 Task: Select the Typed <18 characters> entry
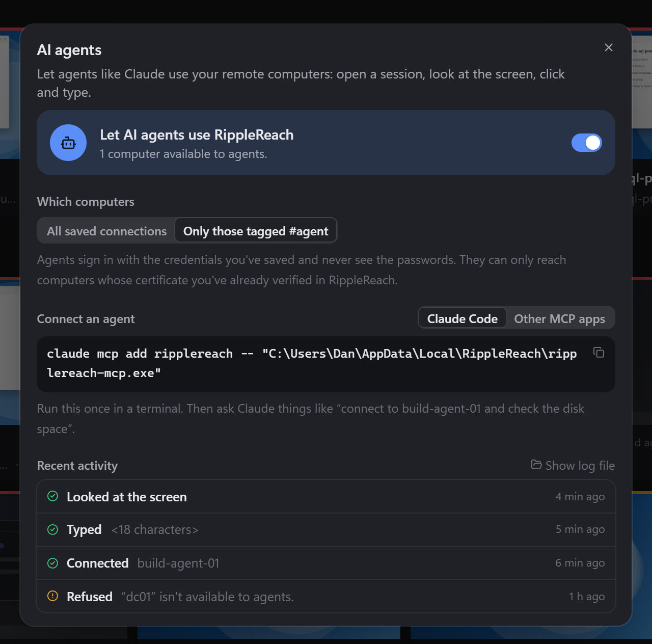[x=326, y=530]
